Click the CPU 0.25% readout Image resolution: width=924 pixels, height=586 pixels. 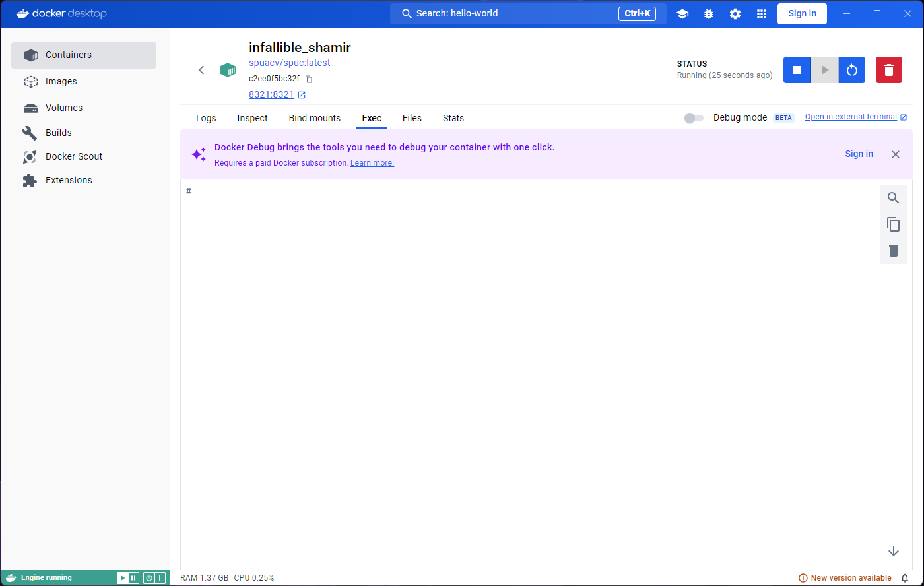pyautogui.click(x=254, y=578)
